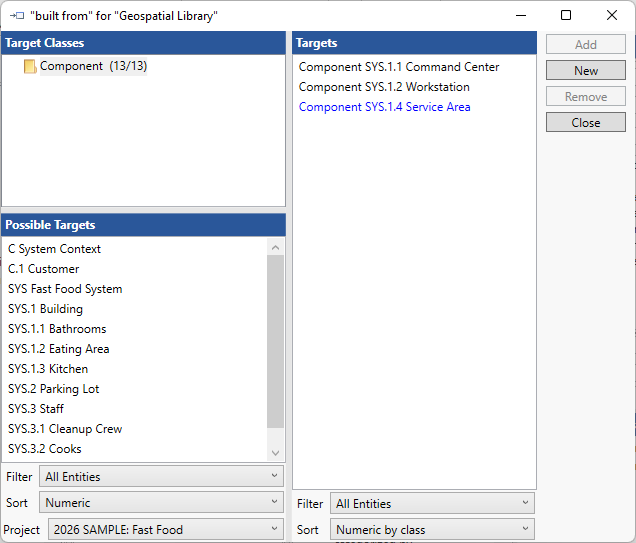Open the Numeric by class Sort dropdown

pyautogui.click(x=432, y=530)
